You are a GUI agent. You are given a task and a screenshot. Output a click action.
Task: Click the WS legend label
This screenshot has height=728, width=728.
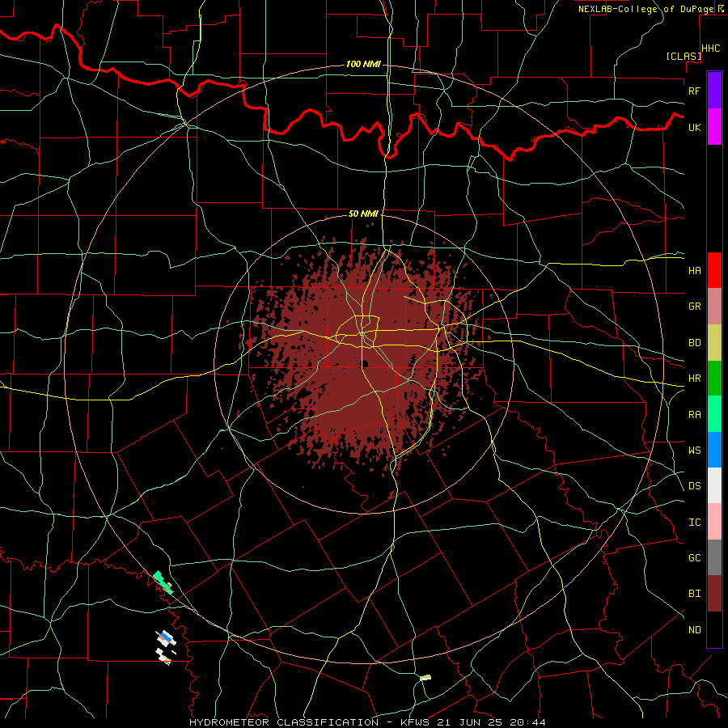tap(695, 451)
